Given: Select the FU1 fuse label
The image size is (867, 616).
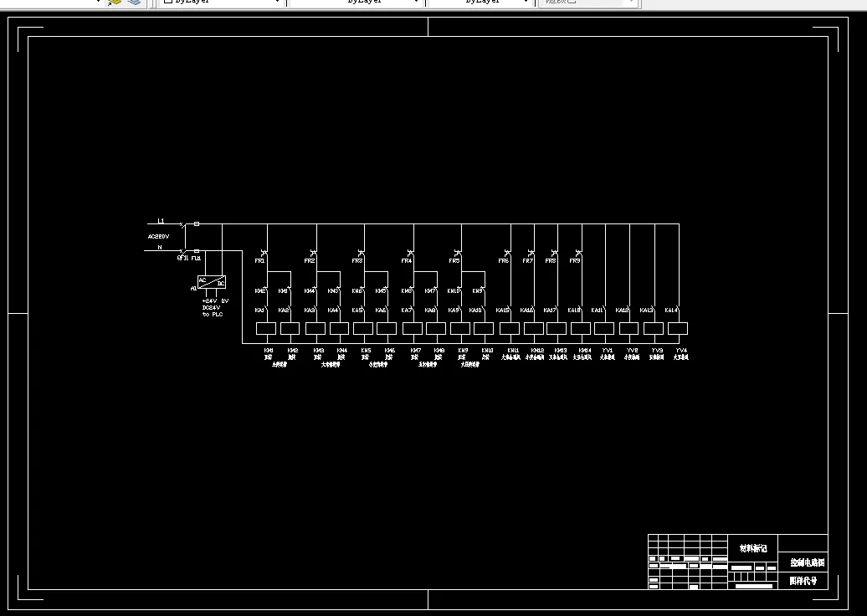Looking at the screenshot, I should [x=197, y=259].
